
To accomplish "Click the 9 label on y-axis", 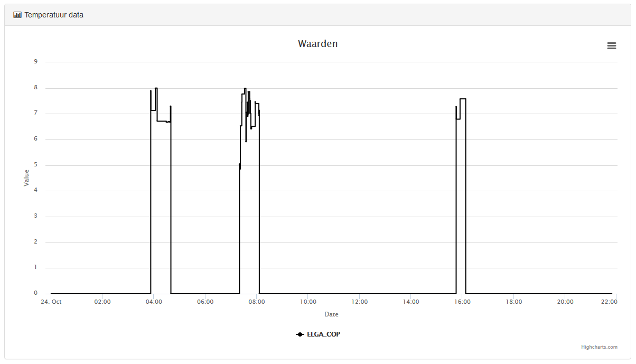I will coord(36,62).
